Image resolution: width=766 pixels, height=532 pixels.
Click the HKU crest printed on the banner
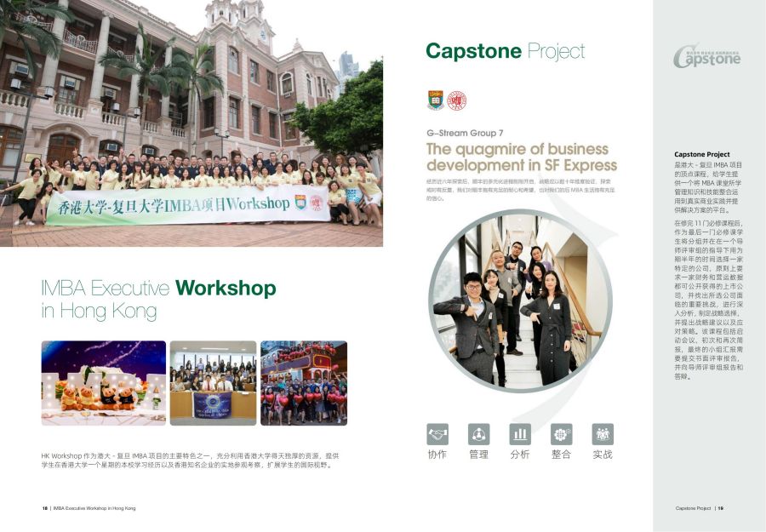pyautogui.click(x=300, y=202)
